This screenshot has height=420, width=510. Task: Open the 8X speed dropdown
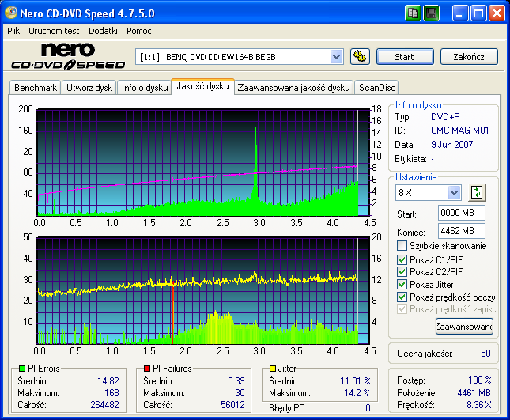click(x=454, y=192)
